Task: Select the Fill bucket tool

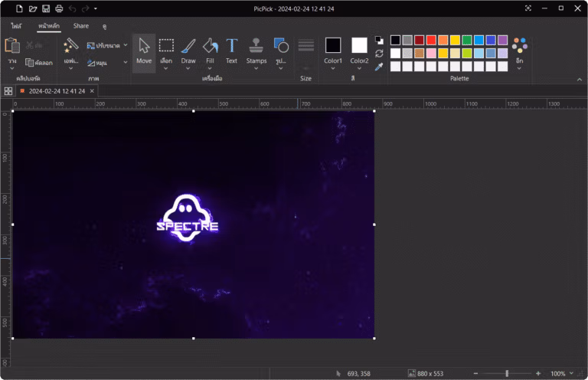Action: [210, 47]
